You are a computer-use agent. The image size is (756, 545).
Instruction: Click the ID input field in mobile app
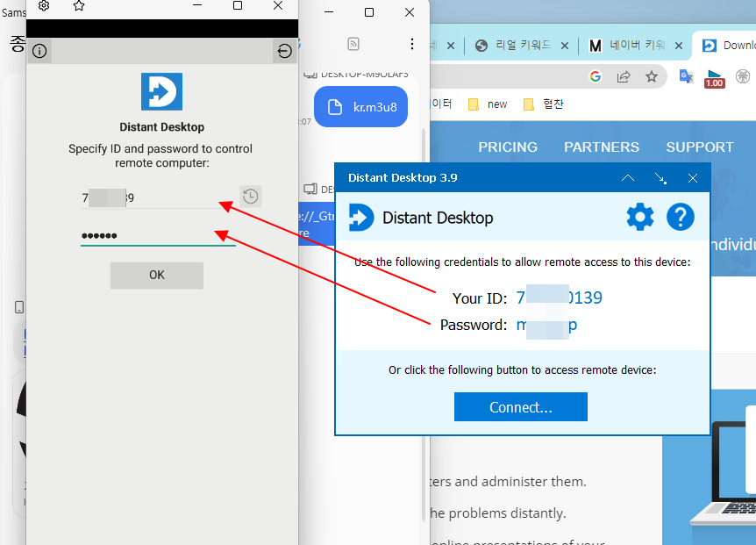[158, 197]
